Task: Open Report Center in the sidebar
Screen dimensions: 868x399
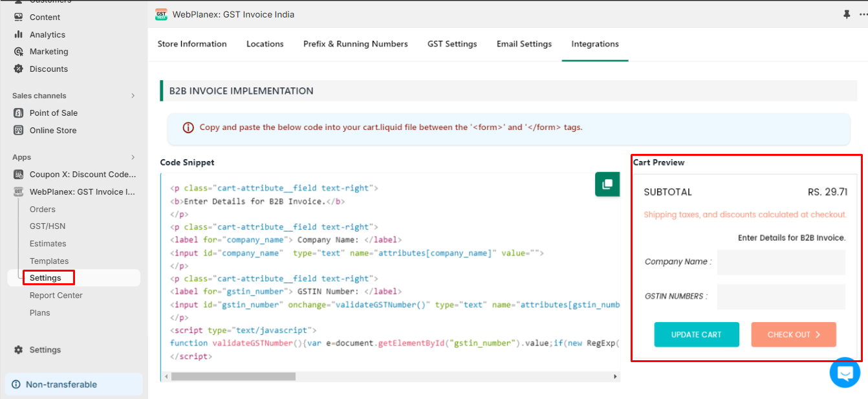Action: [x=56, y=296]
